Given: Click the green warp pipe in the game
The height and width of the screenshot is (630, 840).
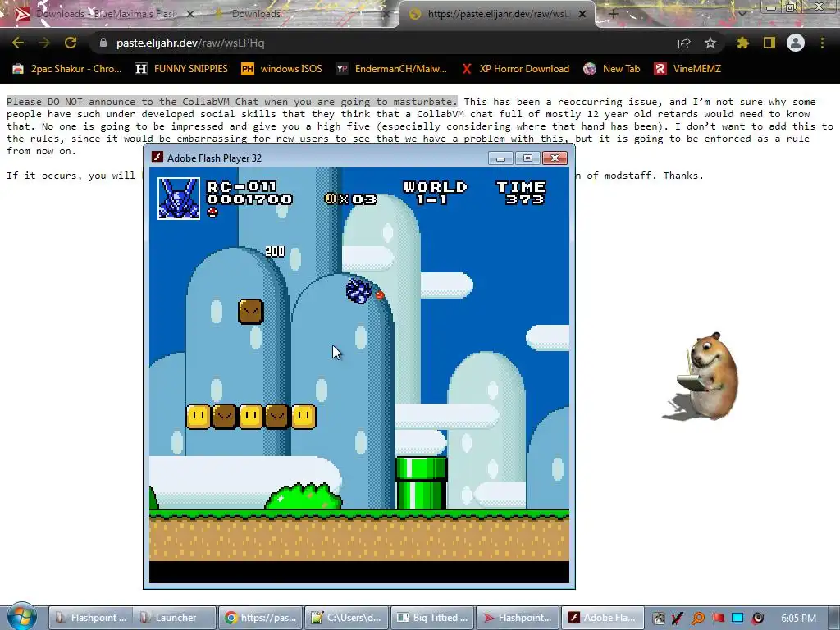Looking at the screenshot, I should [422, 482].
